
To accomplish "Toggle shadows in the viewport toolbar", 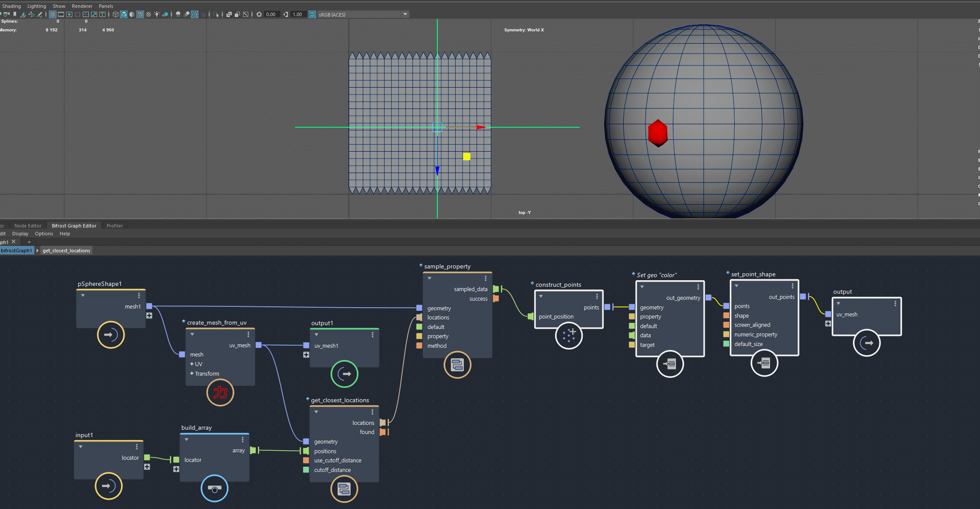I will 166,14.
